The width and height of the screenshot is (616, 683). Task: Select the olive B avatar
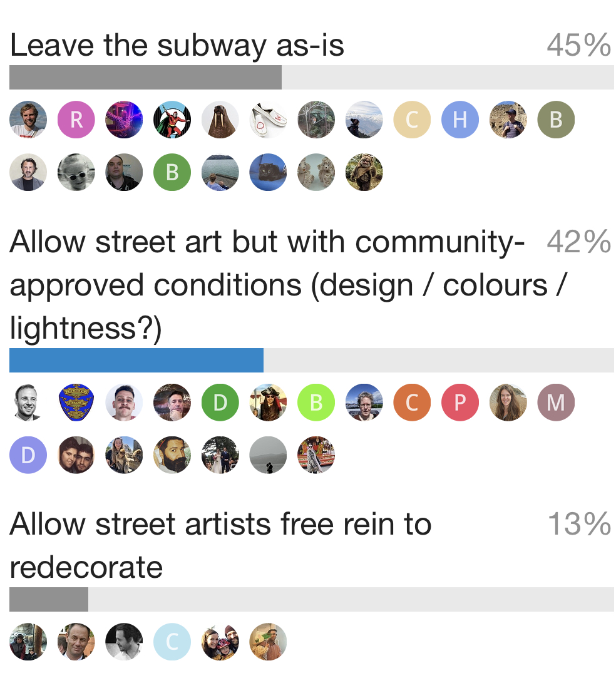556,120
